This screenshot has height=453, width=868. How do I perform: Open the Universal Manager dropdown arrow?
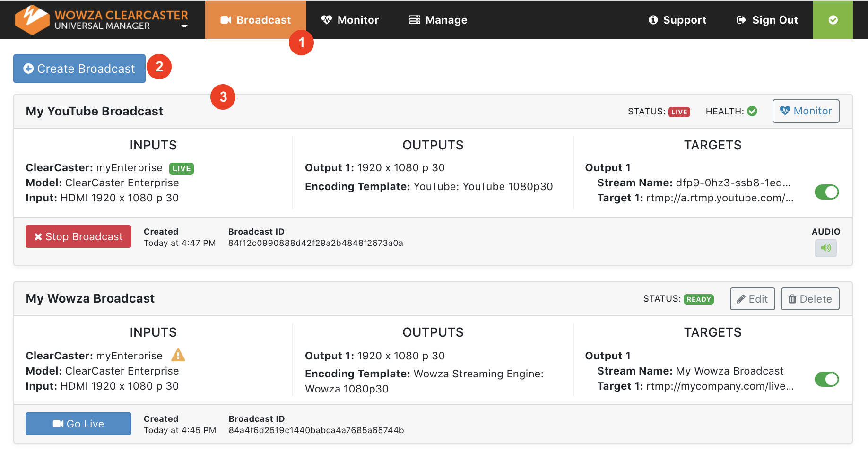184,26
